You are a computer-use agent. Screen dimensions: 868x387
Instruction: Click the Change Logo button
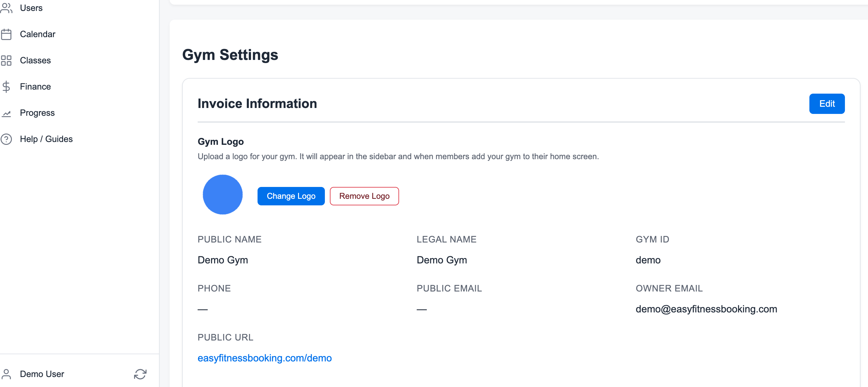291,196
